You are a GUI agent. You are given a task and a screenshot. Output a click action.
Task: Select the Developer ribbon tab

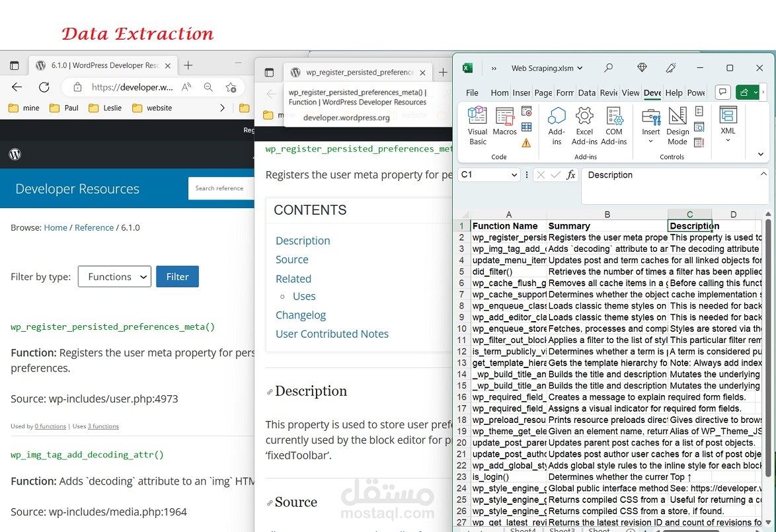point(652,93)
